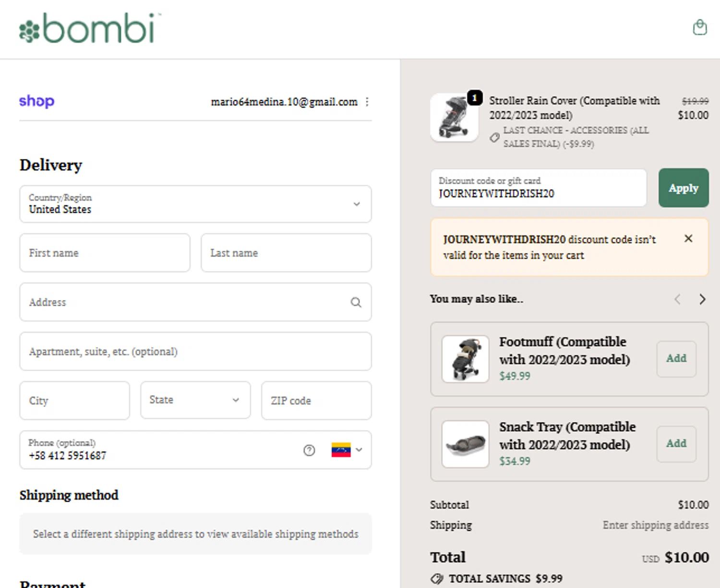Click the $49.99 Footmuff price
The width and height of the screenshot is (720, 588).
[515, 376]
